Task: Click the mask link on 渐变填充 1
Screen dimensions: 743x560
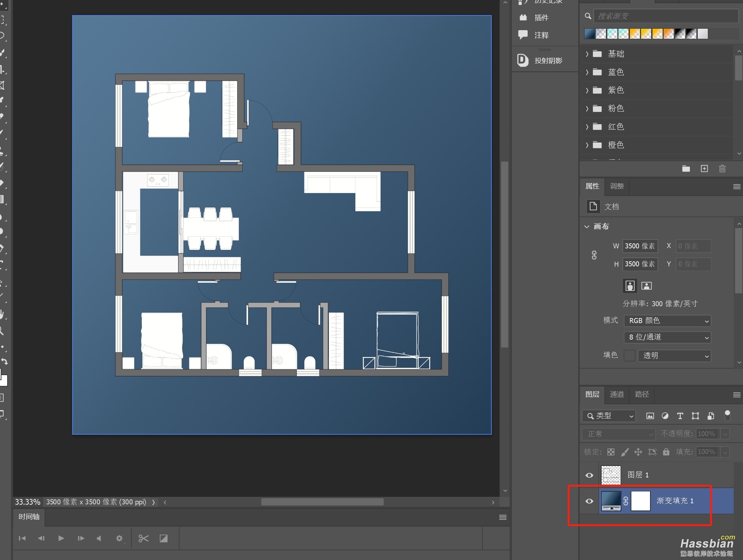Action: [x=626, y=501]
